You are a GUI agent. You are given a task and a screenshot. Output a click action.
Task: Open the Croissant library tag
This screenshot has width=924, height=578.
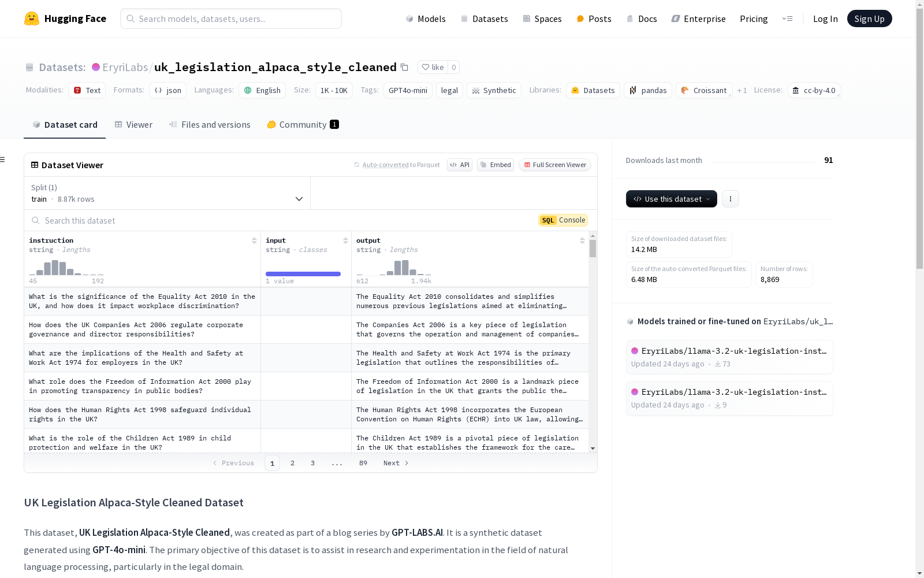coord(704,90)
